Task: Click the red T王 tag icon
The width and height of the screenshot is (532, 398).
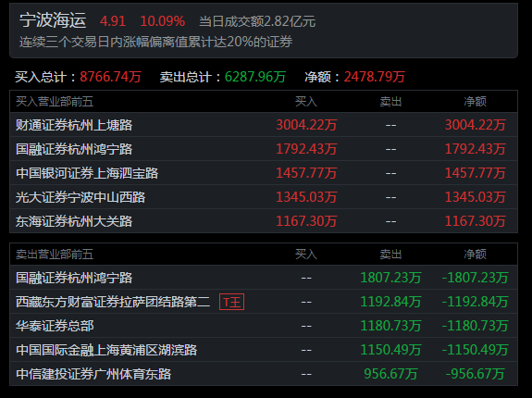Action: pos(231,302)
